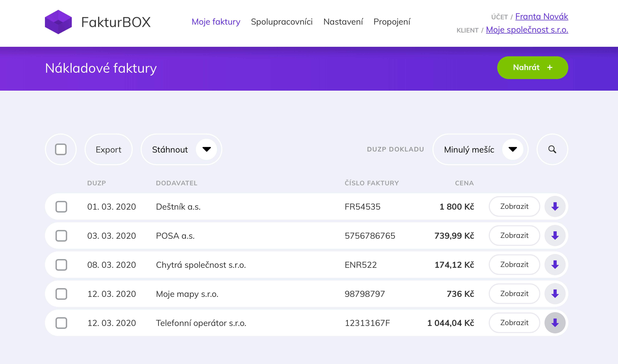Click the price 1 800 Kč
Image resolution: width=618 pixels, height=364 pixels.
457,207
